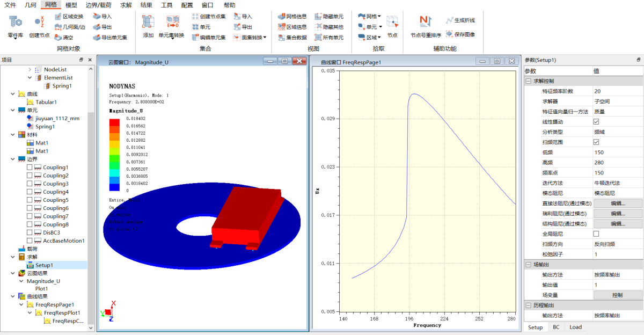The image size is (644, 335).
Task: Click 保存图像 save image
Action: click(x=460, y=34)
